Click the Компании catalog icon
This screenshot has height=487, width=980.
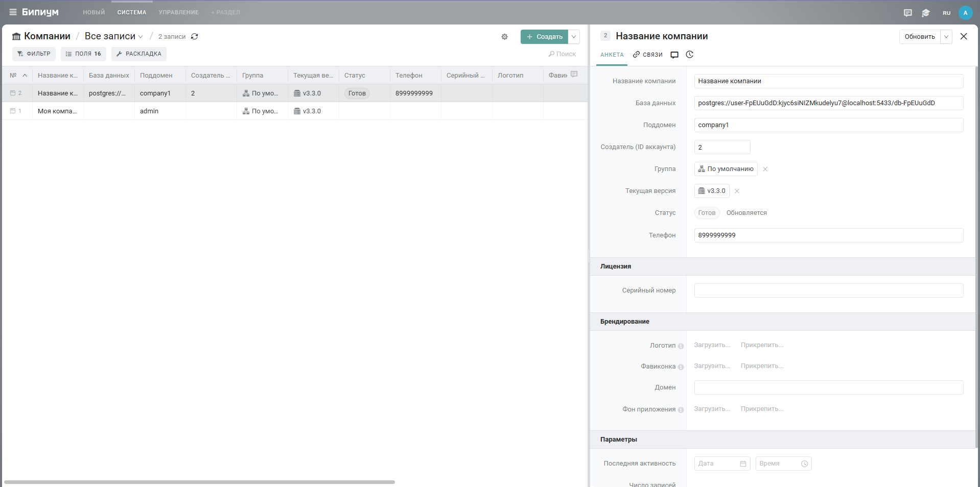[16, 36]
